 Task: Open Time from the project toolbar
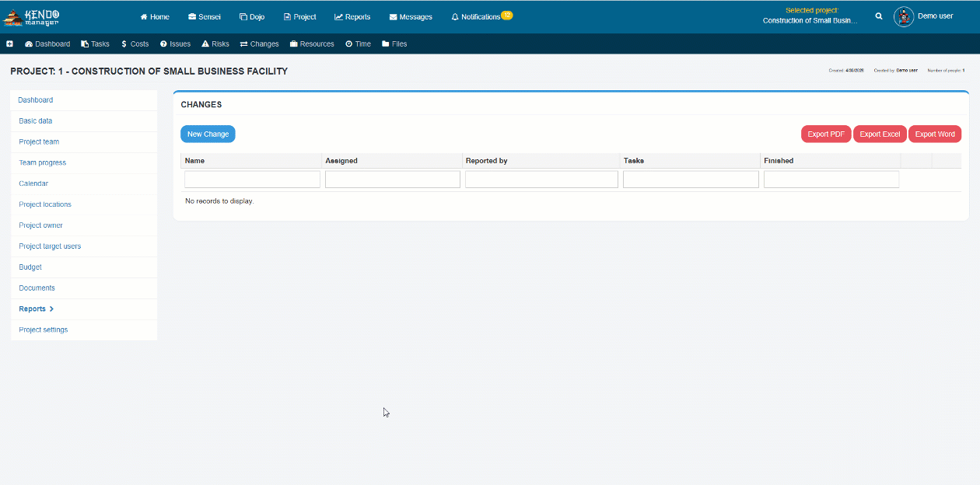click(x=358, y=44)
